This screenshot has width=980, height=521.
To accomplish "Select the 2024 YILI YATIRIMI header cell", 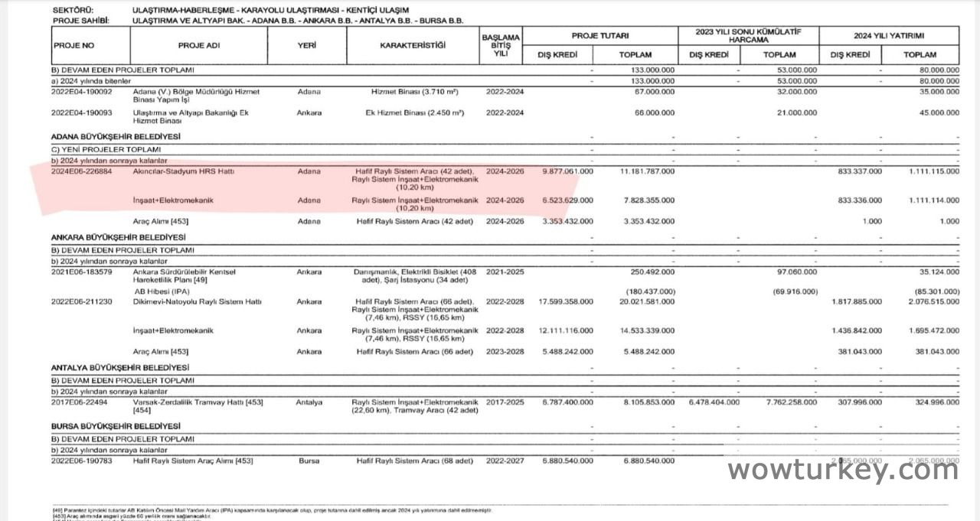I will pos(888,36).
